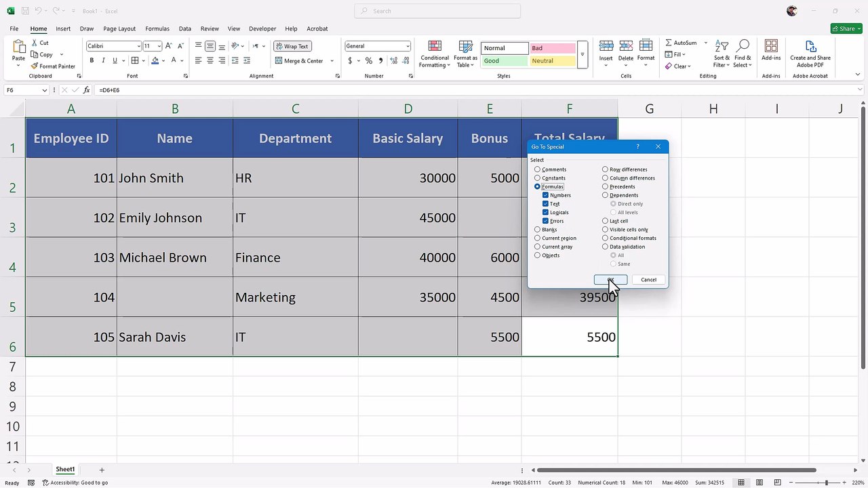Open the File menu
868x488 pixels.
[14, 29]
